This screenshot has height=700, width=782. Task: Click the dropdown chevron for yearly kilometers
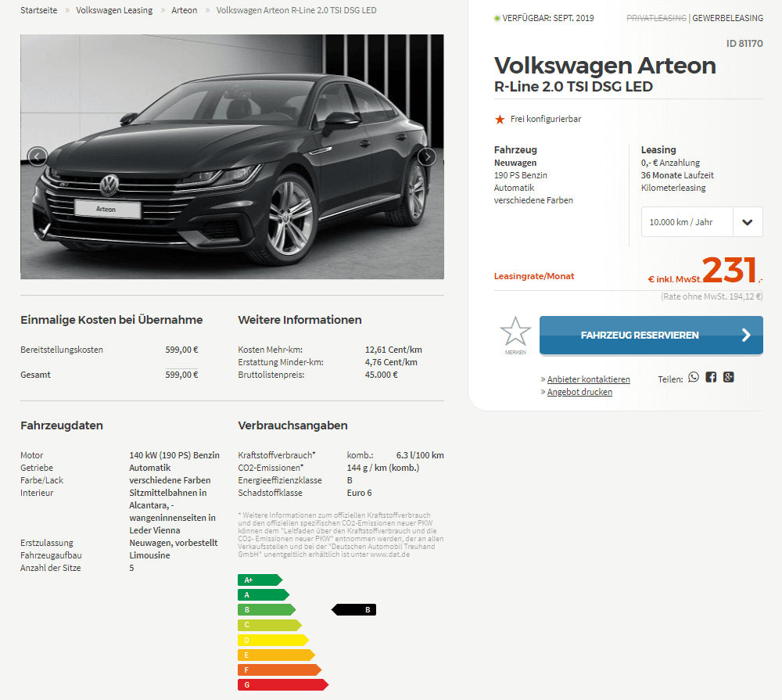coord(747,222)
